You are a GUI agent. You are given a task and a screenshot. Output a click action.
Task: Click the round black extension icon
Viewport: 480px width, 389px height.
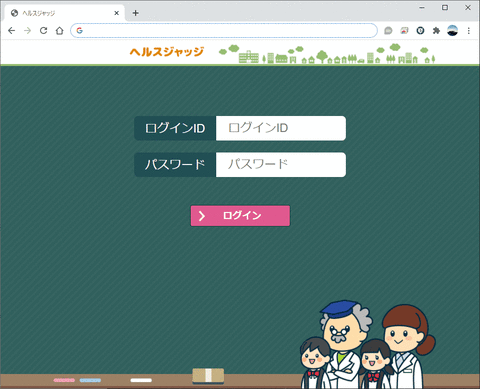coord(420,31)
